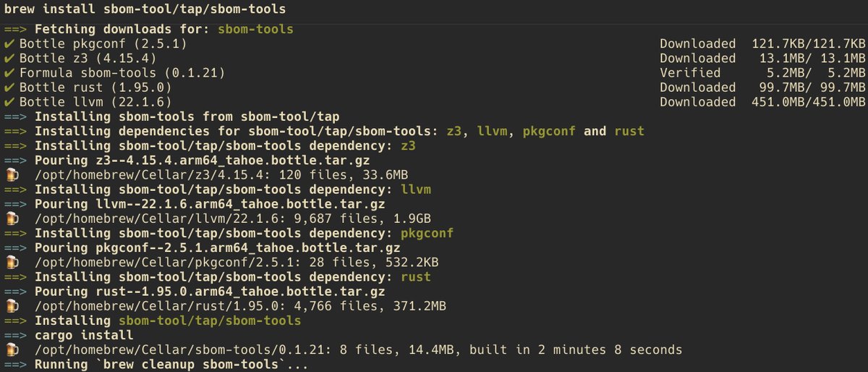Click the text 'Formula sbom-tools (0.1.21)'
The width and height of the screenshot is (868, 372).
(123, 73)
